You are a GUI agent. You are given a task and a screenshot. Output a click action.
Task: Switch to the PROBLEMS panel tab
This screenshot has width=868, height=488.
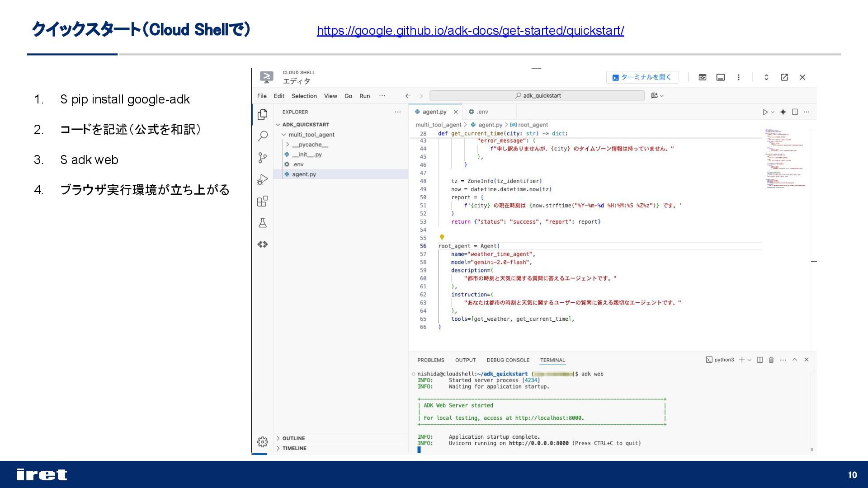(430, 360)
